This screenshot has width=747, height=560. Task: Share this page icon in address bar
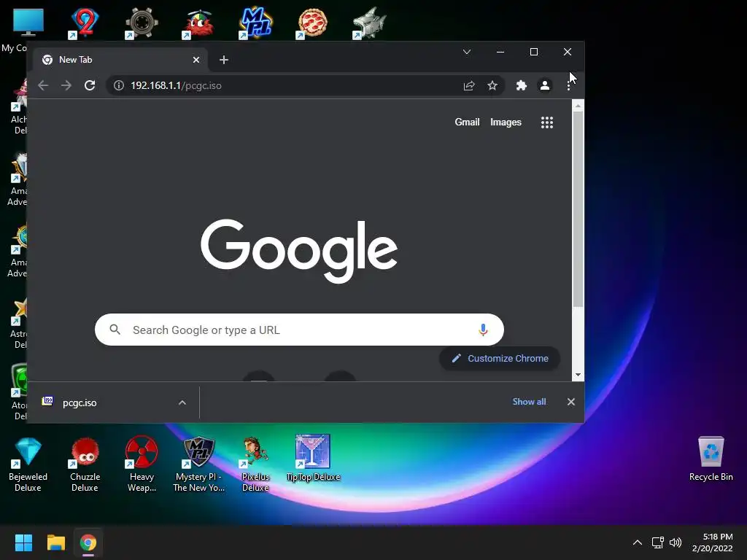click(469, 86)
